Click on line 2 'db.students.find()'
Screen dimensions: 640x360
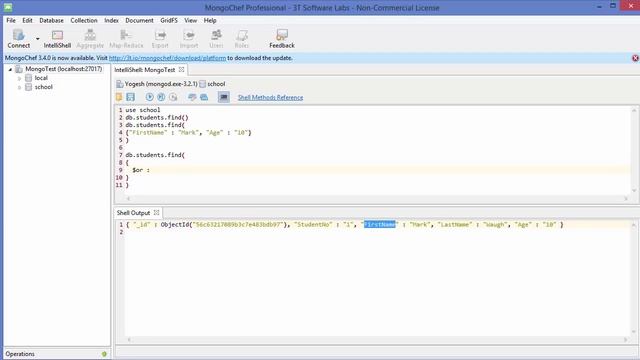(157, 118)
